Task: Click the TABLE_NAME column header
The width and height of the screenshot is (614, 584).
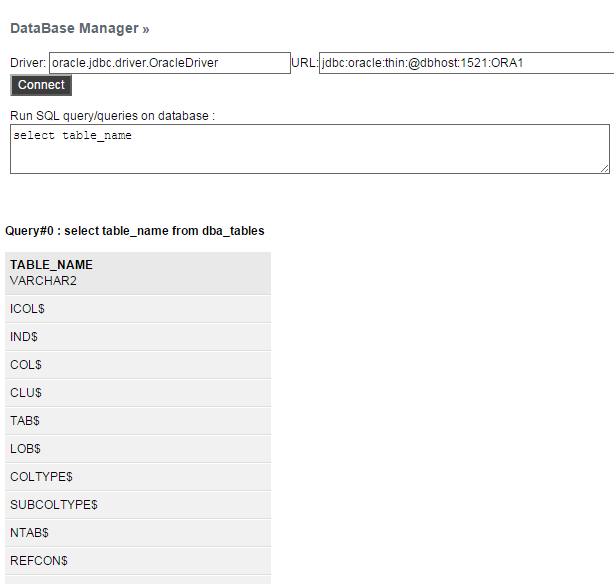Action: coord(51,265)
